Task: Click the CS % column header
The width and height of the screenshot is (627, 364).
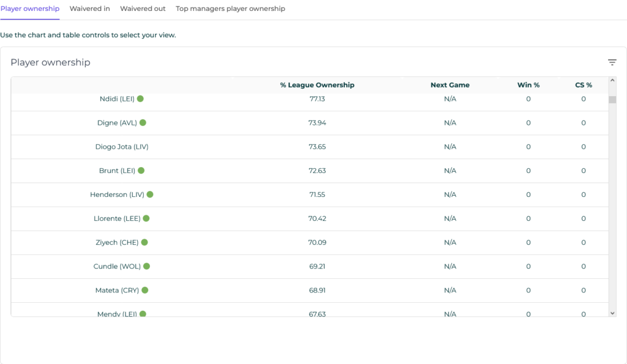Action: coord(584,85)
